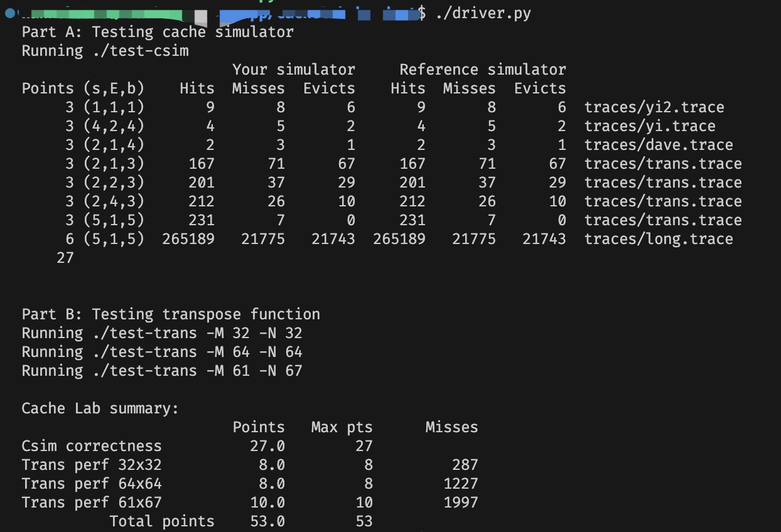Click the 'Total points' label

tap(162, 521)
